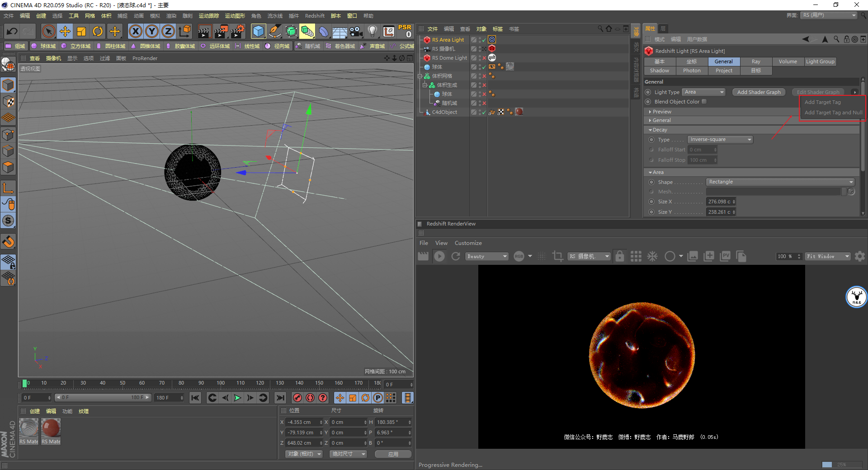The width and height of the screenshot is (868, 470).
Task: Add a 随机域 random field
Action: click(x=308, y=46)
